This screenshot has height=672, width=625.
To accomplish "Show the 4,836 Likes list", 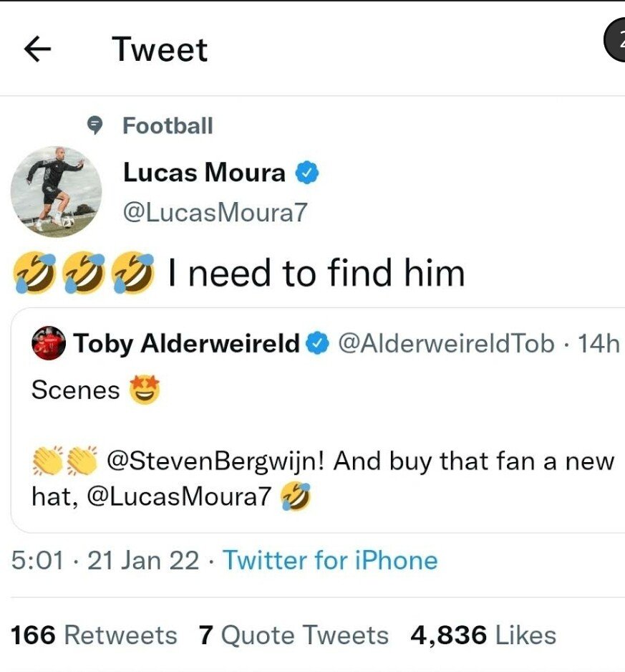I will 483,635.
